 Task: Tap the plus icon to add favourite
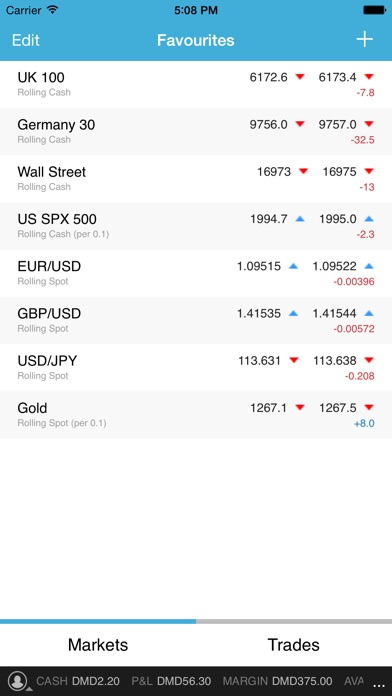coord(364,40)
